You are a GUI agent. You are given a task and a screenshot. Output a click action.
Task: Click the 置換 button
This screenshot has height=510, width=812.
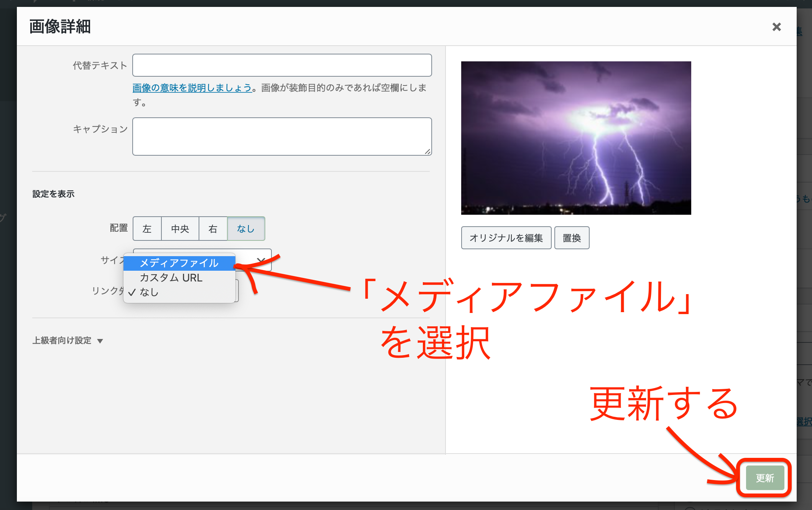coord(572,238)
